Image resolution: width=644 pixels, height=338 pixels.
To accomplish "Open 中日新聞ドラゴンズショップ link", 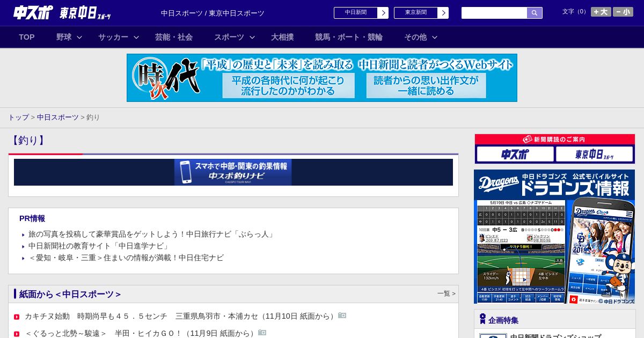I will 555,336.
